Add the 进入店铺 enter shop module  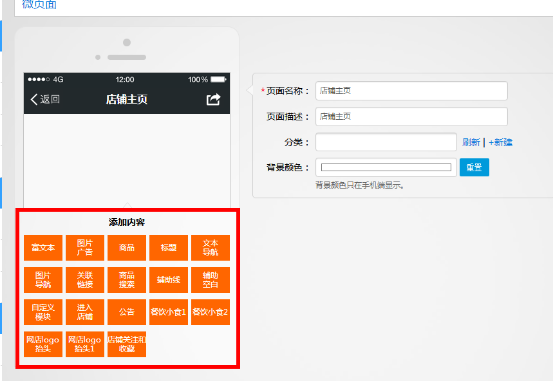pos(85,312)
